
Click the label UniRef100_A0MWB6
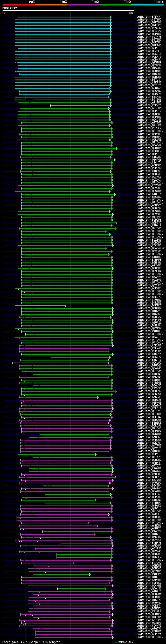pyautogui.click(x=149, y=71)
